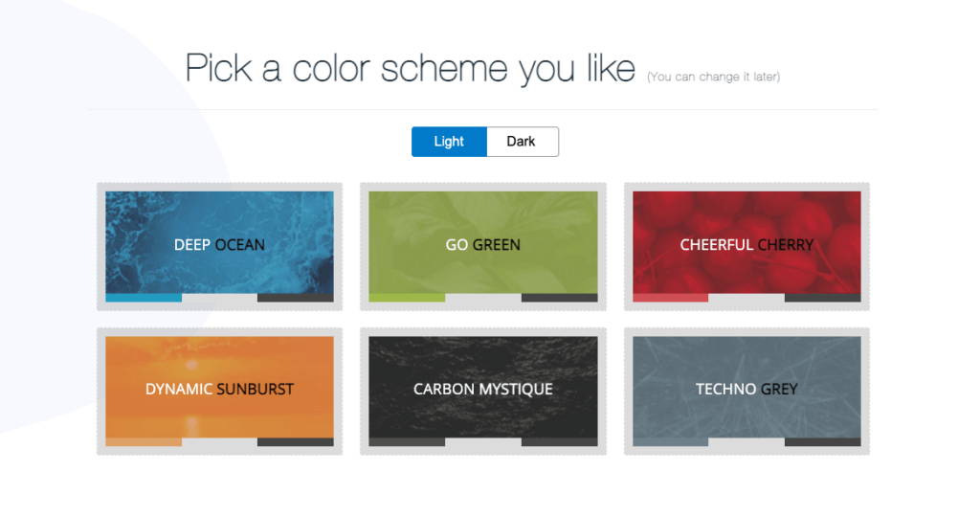Select the light grey swatch under Cheerful Cherry

point(746,298)
